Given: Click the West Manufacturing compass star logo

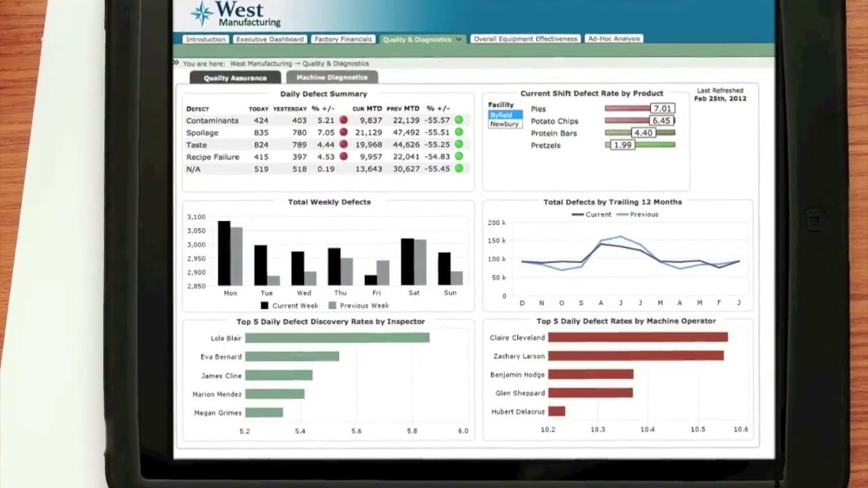Looking at the screenshot, I should 201,13.
